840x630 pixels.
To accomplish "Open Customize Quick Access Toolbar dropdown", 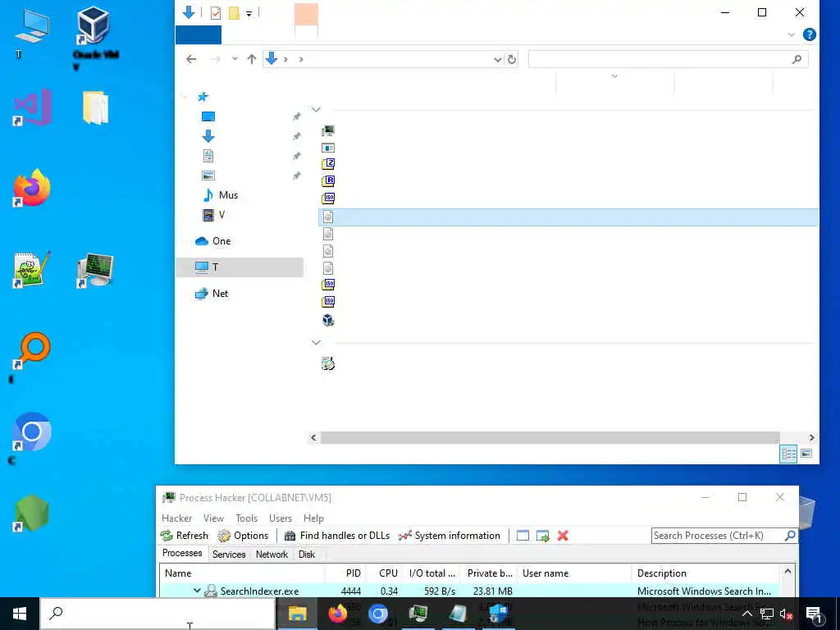I will pyautogui.click(x=249, y=13).
